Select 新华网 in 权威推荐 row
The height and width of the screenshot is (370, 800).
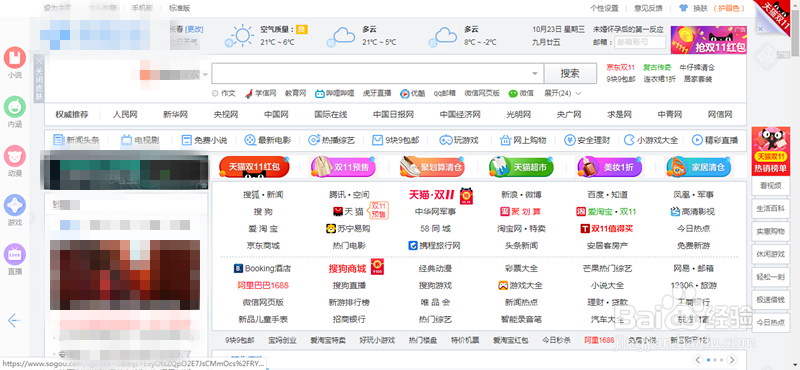point(176,114)
